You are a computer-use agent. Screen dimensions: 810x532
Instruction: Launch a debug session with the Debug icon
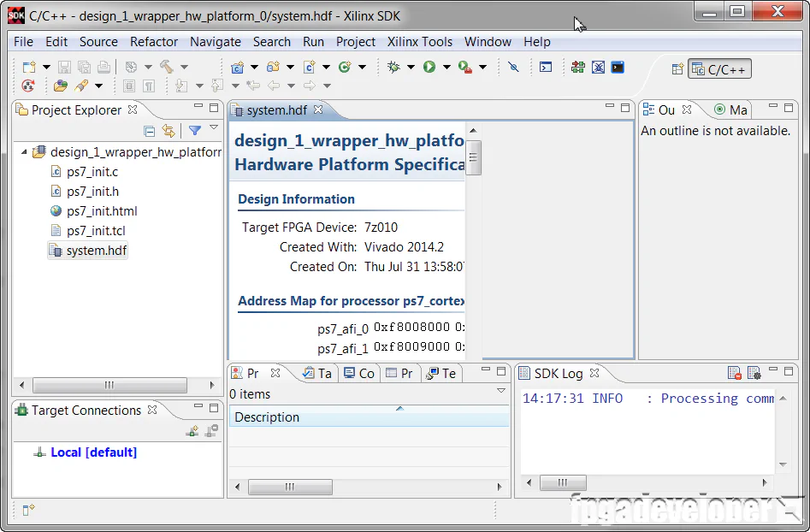click(x=393, y=65)
